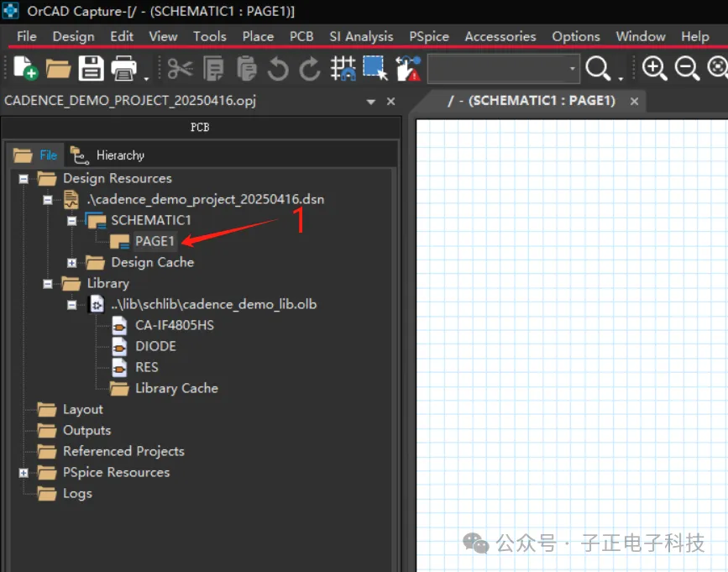Click the cadence_demo_lib.olb library file icon

pyautogui.click(x=96, y=305)
